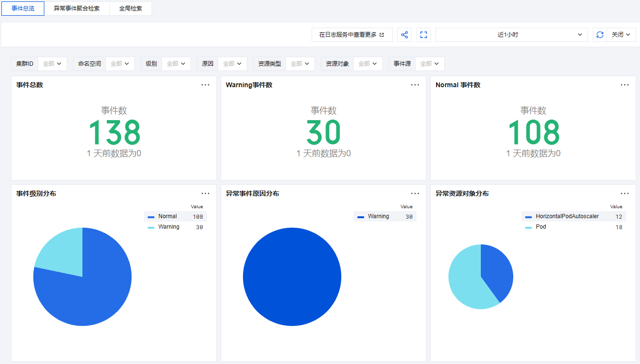Open more options on 异常资源对象分布 panel
This screenshot has height=364, width=640.
[x=625, y=193]
